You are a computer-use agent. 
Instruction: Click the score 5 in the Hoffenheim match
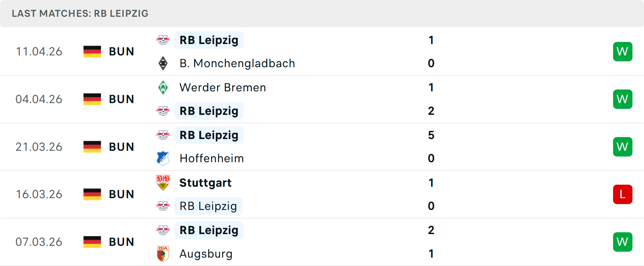pyautogui.click(x=431, y=135)
